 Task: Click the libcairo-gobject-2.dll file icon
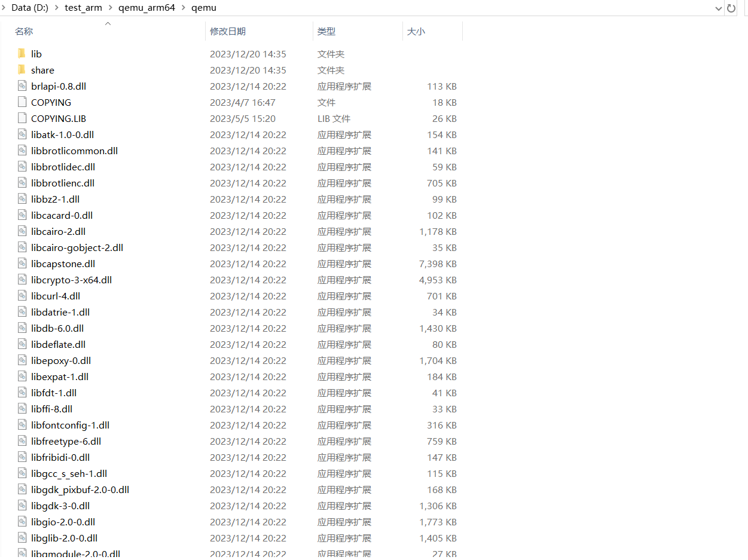(x=22, y=247)
